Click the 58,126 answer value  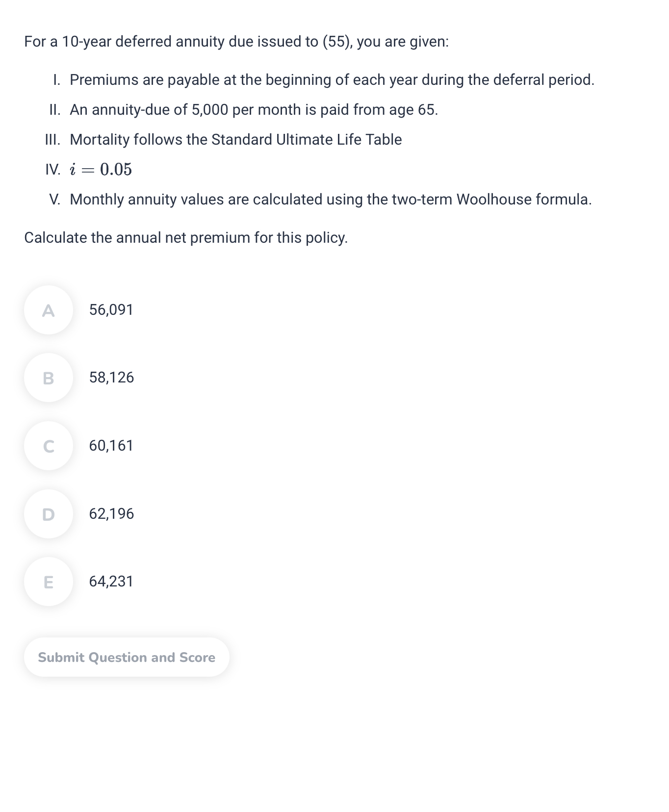tap(111, 378)
